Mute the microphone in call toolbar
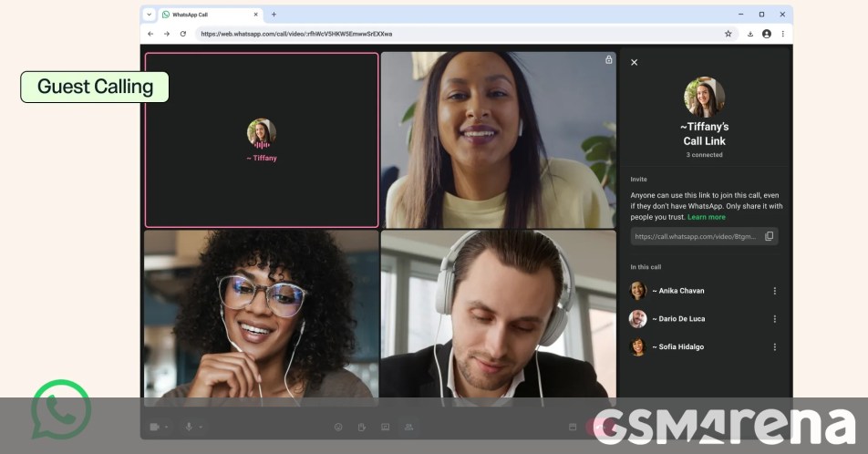The image size is (868, 454). [x=189, y=427]
